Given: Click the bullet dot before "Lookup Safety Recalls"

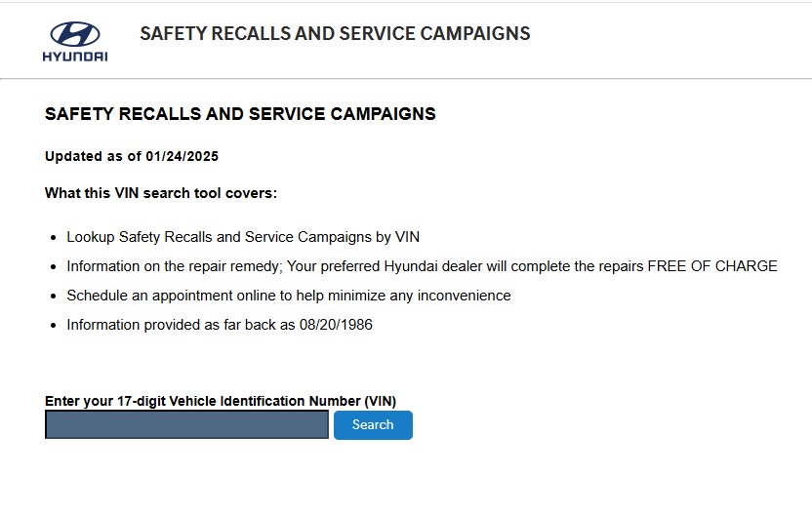Looking at the screenshot, I should point(53,238).
